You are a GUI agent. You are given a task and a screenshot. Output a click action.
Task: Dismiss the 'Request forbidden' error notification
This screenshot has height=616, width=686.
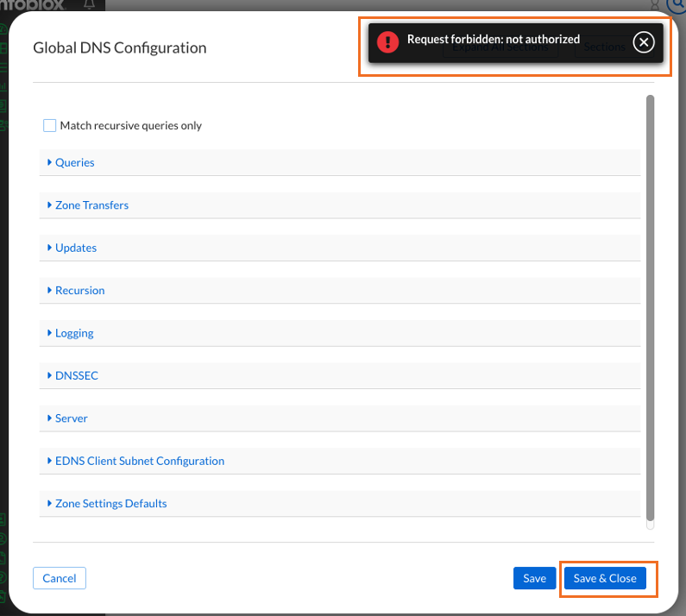[643, 42]
